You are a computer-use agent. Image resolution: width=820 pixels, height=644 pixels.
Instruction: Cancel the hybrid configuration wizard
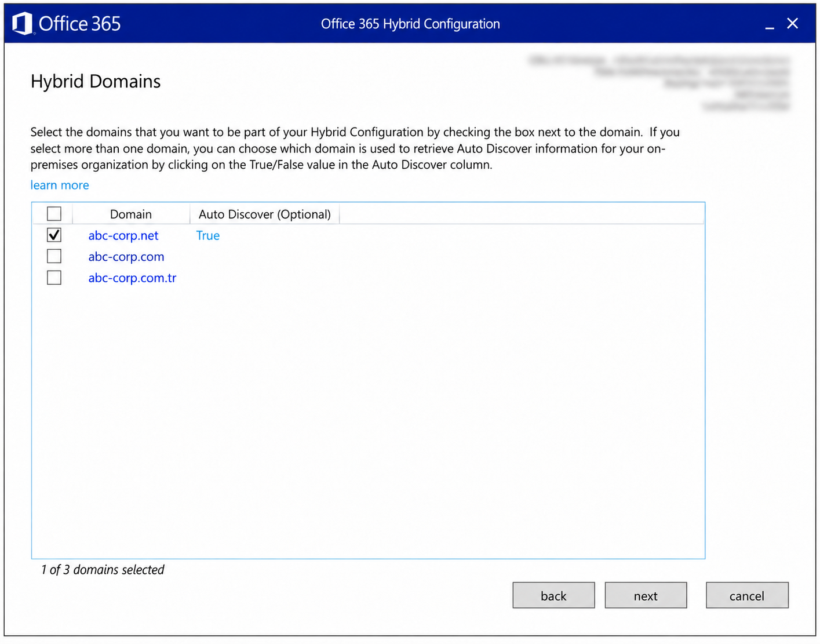point(747,595)
